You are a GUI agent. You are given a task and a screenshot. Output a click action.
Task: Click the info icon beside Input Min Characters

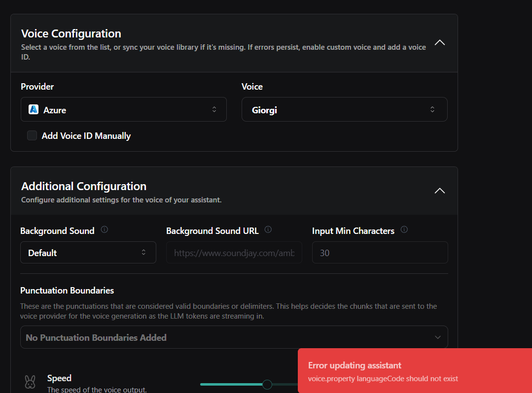tap(404, 229)
